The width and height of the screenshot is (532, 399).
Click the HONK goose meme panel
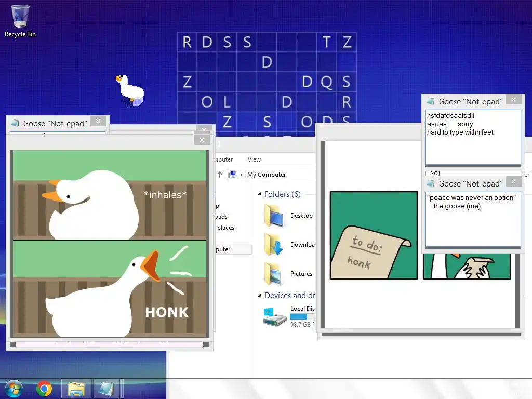click(110, 289)
